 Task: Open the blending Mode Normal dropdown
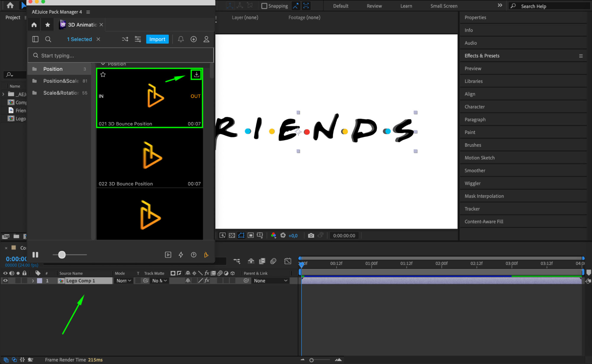pyautogui.click(x=124, y=281)
